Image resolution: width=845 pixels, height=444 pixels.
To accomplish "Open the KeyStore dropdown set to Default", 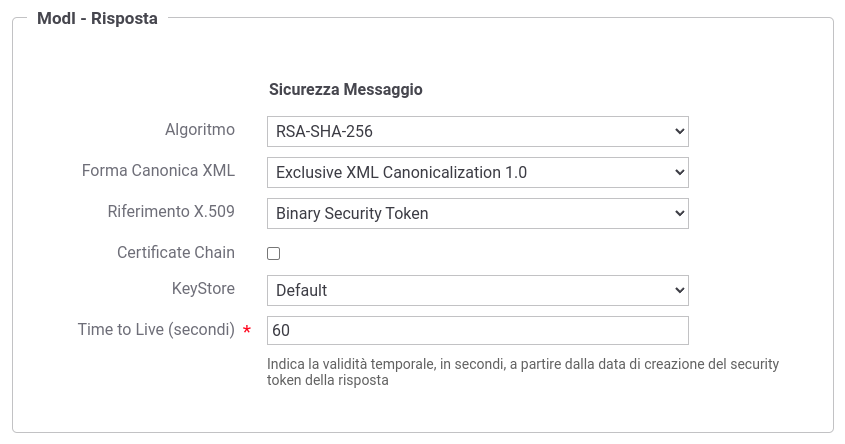I will click(477, 290).
